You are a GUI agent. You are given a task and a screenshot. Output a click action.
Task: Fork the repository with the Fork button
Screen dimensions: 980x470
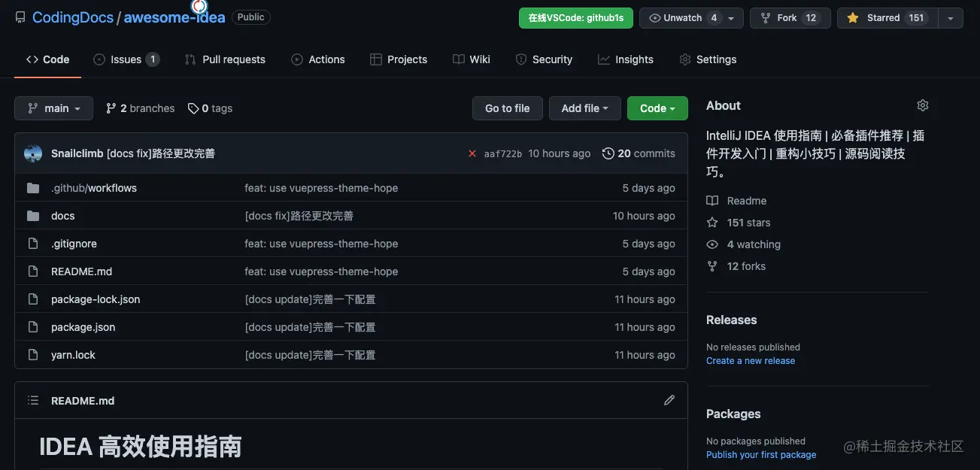[x=790, y=18]
